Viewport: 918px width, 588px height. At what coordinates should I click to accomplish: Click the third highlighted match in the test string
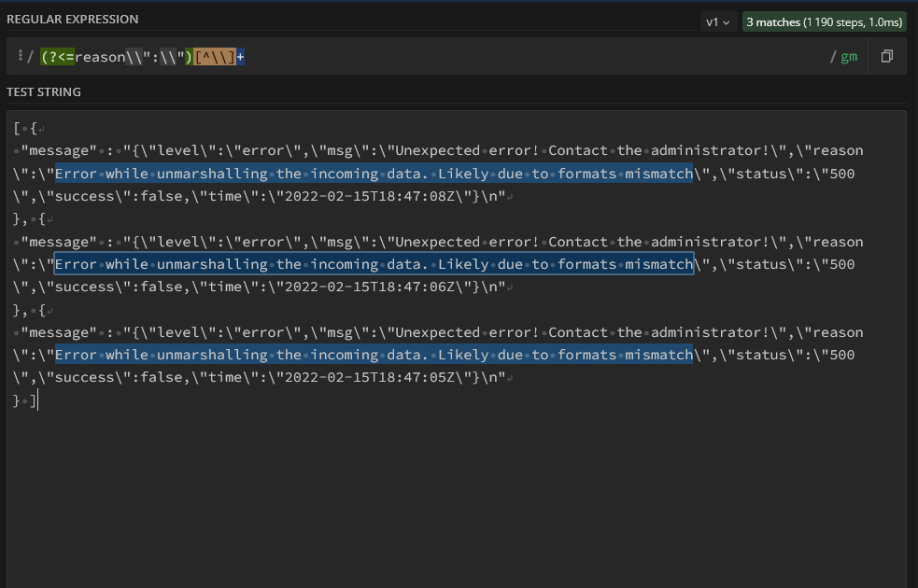[x=374, y=355]
